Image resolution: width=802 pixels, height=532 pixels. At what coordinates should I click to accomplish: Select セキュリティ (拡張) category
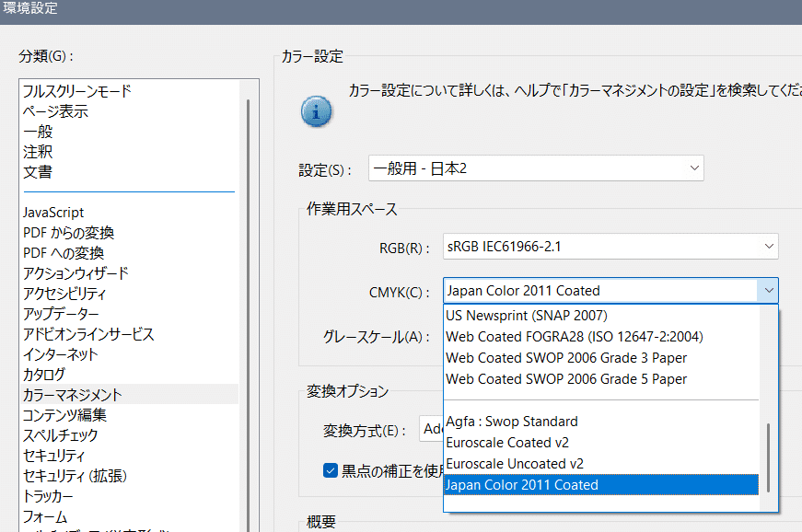click(130, 476)
